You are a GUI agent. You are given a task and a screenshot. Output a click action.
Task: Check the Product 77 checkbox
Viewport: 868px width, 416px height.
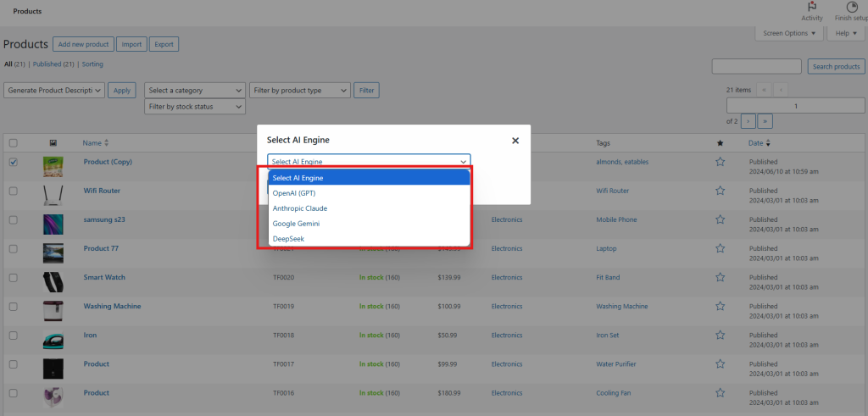[x=14, y=248]
